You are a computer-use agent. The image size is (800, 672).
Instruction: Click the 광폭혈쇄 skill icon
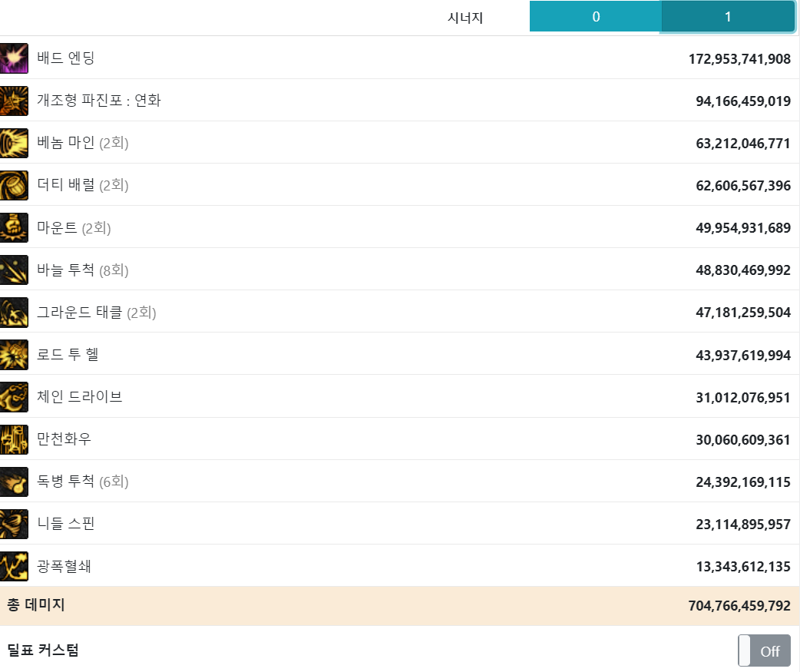14,566
